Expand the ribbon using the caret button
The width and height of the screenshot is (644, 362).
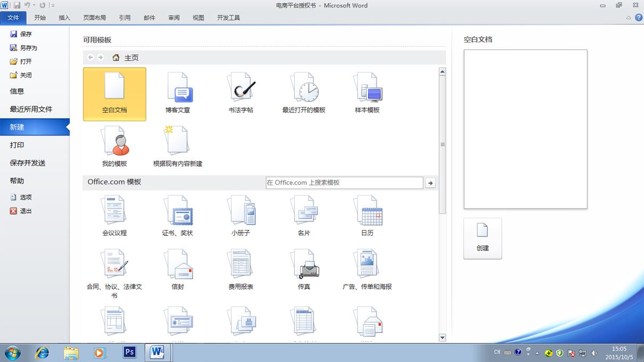[629, 18]
